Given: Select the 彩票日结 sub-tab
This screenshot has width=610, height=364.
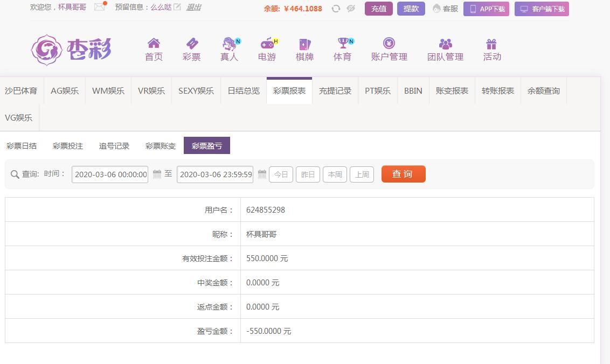Looking at the screenshot, I should (22, 146).
